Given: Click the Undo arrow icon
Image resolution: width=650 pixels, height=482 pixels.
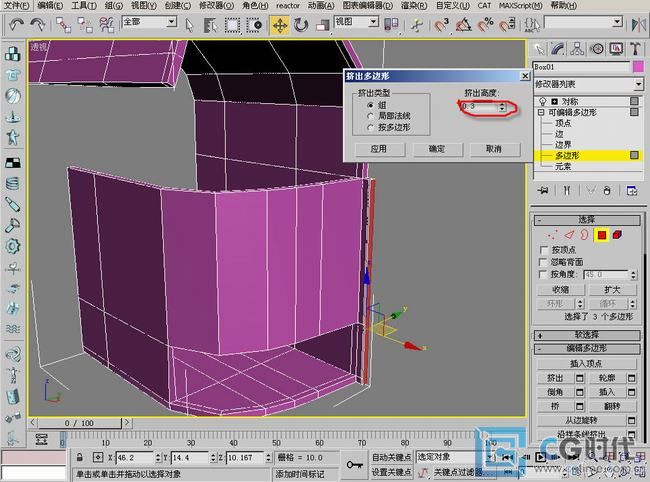Looking at the screenshot, I should (x=16, y=26).
